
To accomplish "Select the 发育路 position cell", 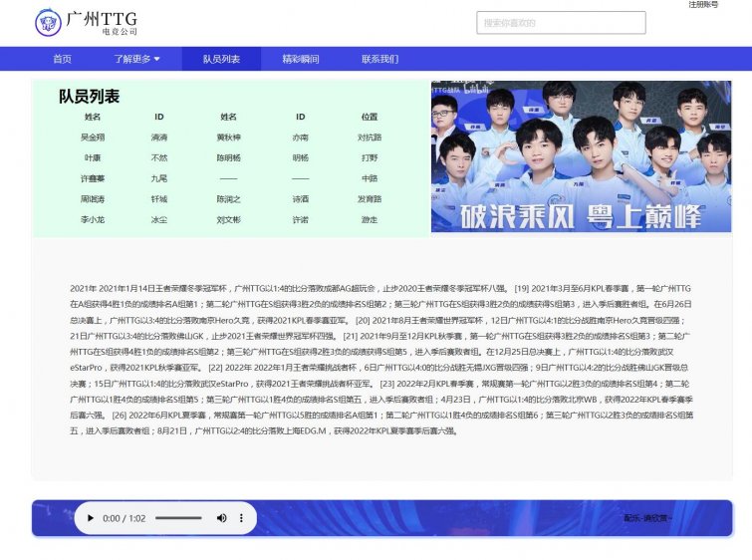I will 370,199.
